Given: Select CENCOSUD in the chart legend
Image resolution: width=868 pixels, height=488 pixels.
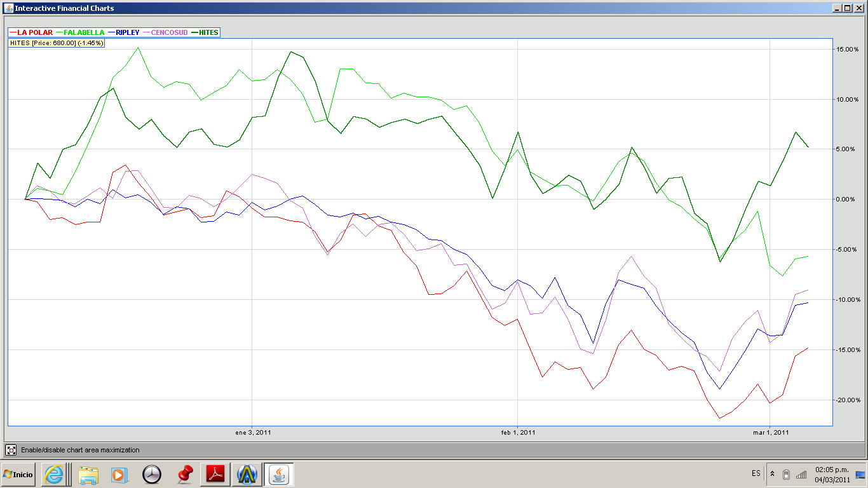Looking at the screenshot, I should coord(165,32).
